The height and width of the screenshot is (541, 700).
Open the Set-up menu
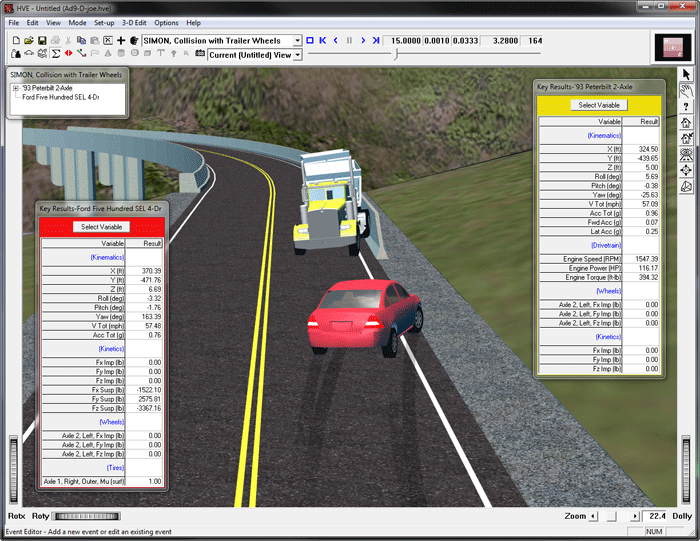[103, 22]
